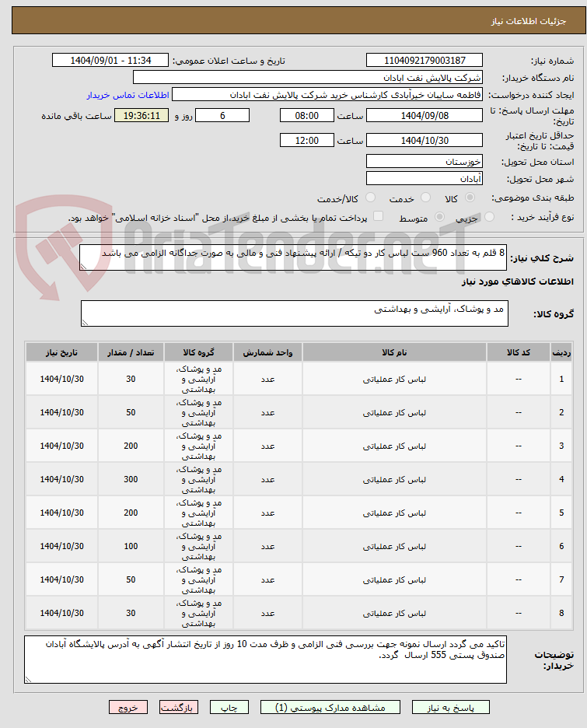The image size is (587, 728).
Task: Select the کالا/خدمت radio button
Action: 370,198
